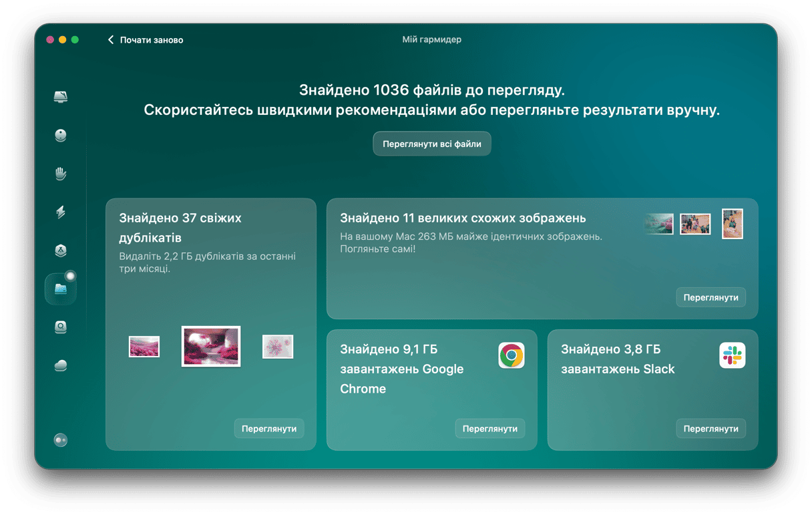Click the portrait thumbnail in similar images card
This screenshot has height=515, width=812.
732,224
